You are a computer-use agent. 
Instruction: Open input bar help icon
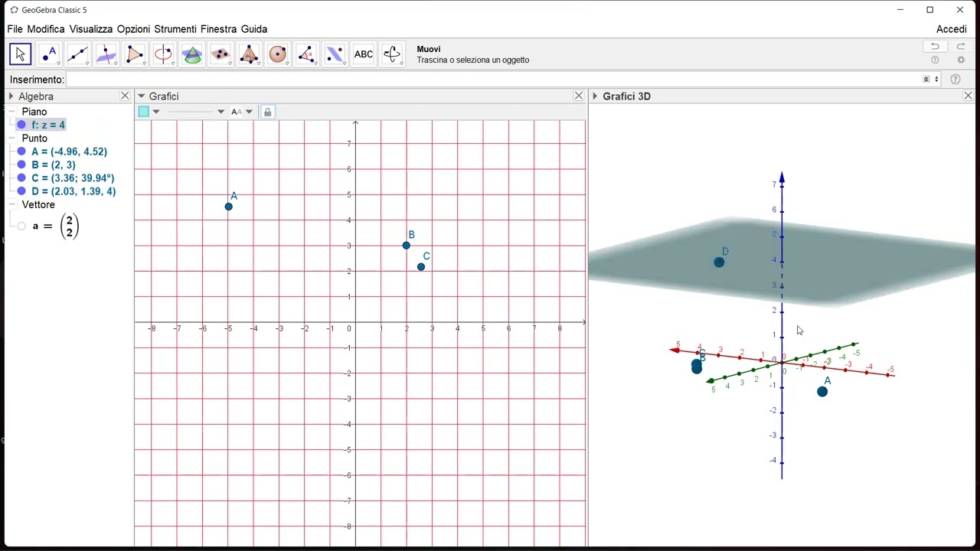(955, 80)
